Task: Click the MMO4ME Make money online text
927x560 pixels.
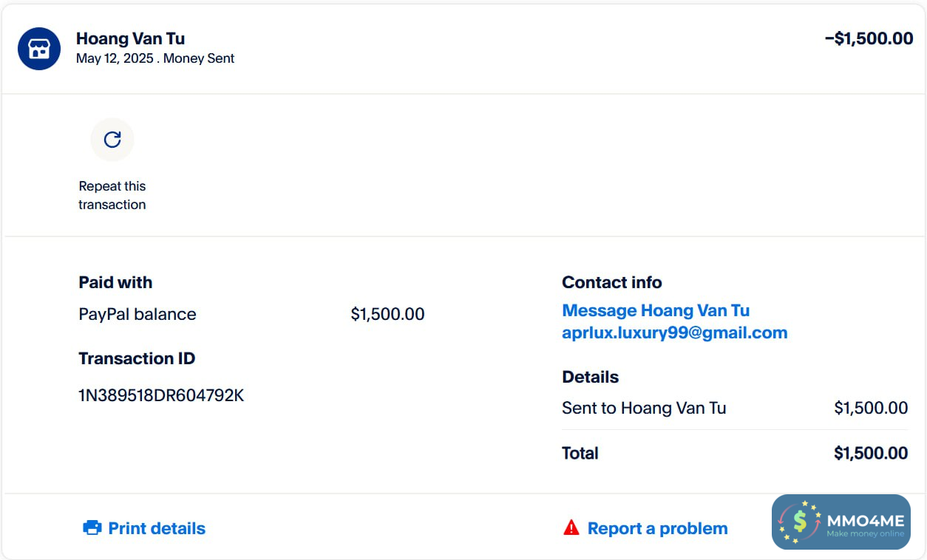Action: [x=865, y=525]
